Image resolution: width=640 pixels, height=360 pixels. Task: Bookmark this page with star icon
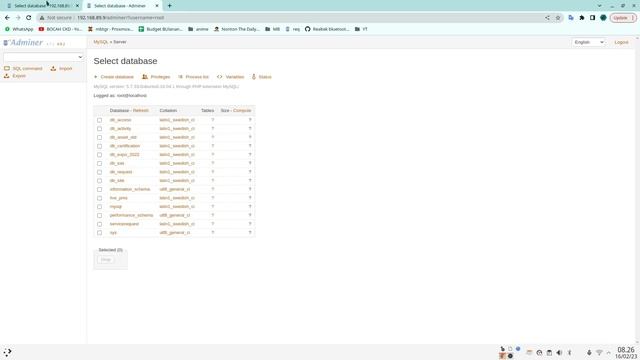(558, 18)
